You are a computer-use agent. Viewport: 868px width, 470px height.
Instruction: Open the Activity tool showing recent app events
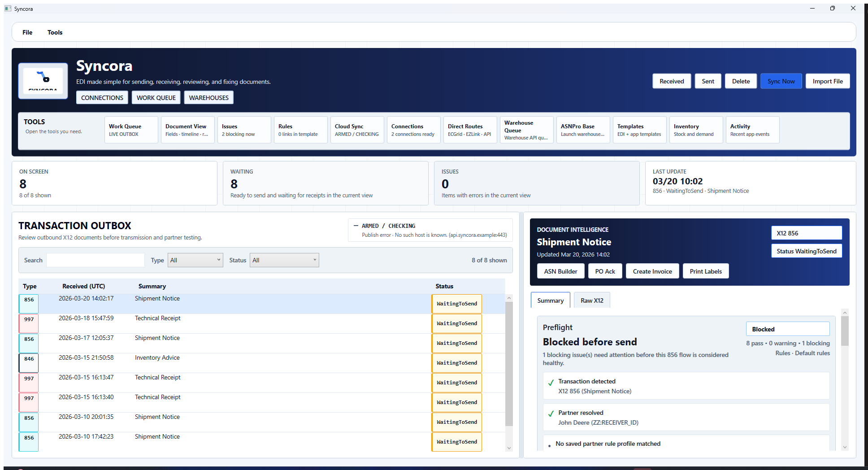tap(752, 130)
